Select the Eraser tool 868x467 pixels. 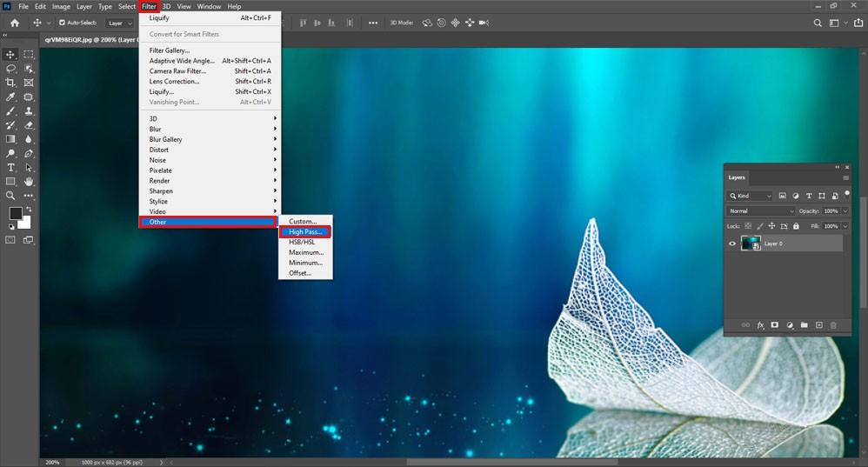point(29,125)
